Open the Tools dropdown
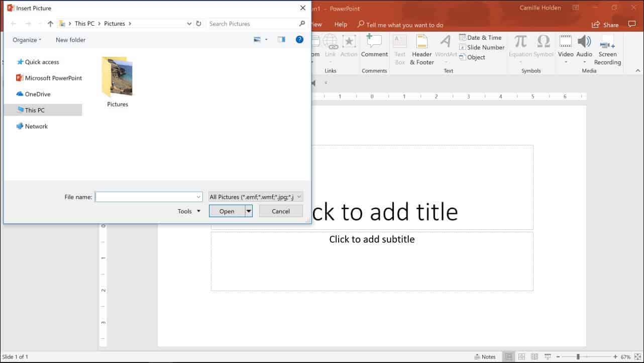The image size is (644, 363). click(x=189, y=211)
